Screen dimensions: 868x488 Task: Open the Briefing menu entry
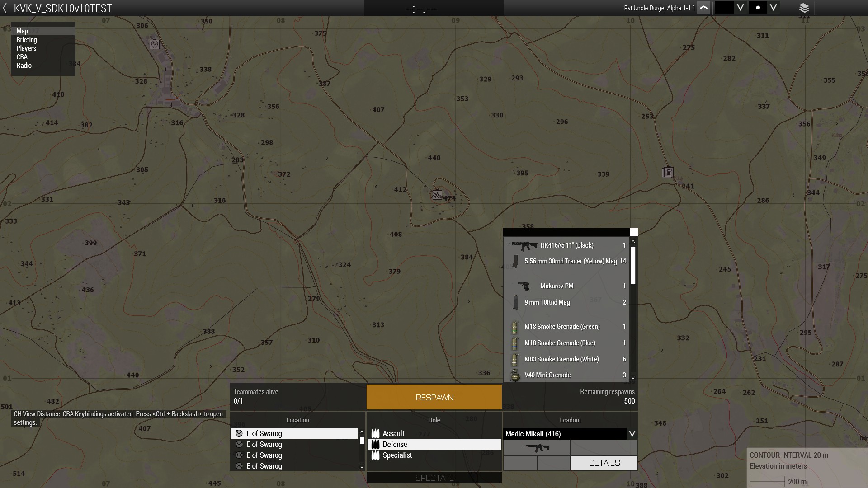[x=27, y=40]
